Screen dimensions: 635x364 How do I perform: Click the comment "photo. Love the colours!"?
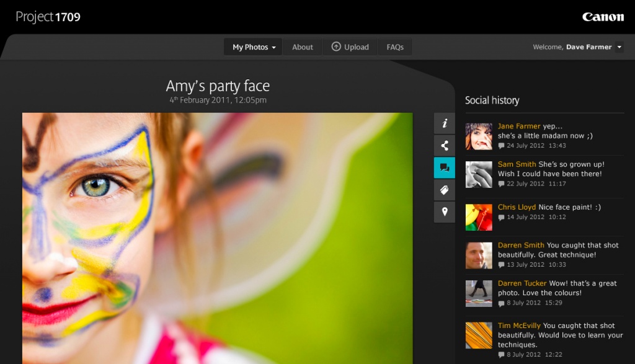point(540,293)
